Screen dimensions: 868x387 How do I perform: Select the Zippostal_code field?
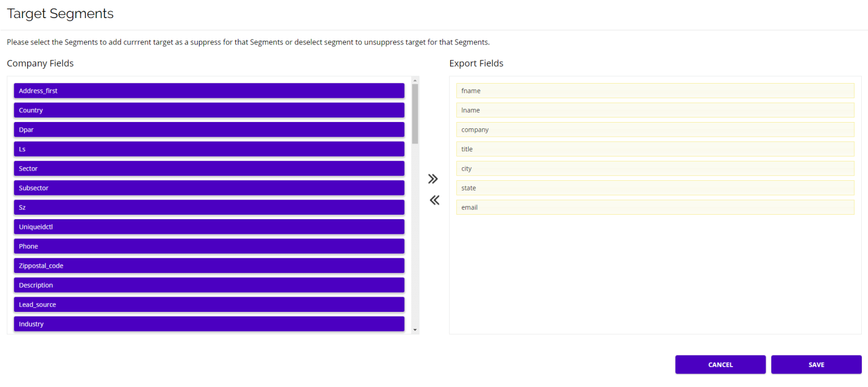point(209,266)
